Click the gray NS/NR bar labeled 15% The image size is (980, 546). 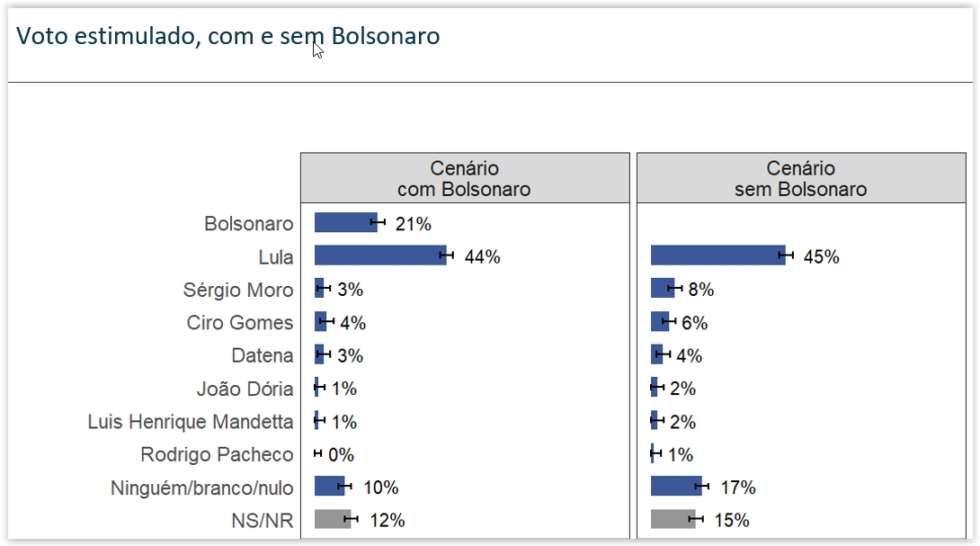click(672, 519)
